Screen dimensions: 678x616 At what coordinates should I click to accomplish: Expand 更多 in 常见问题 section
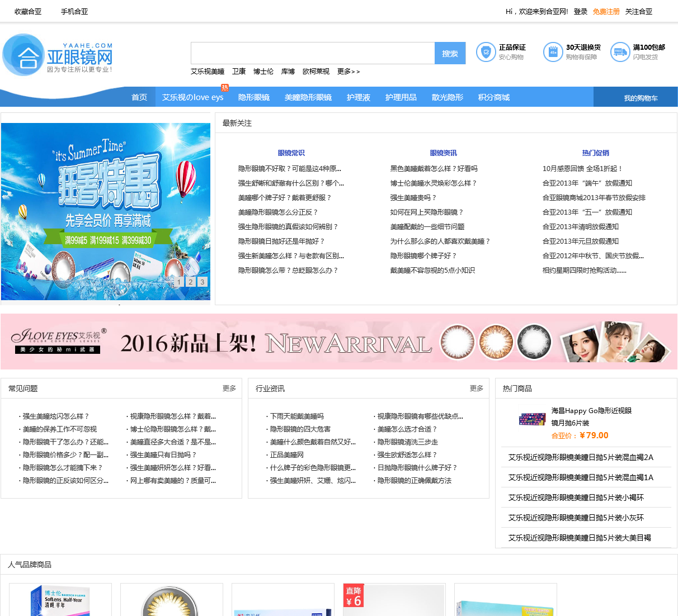(x=229, y=388)
